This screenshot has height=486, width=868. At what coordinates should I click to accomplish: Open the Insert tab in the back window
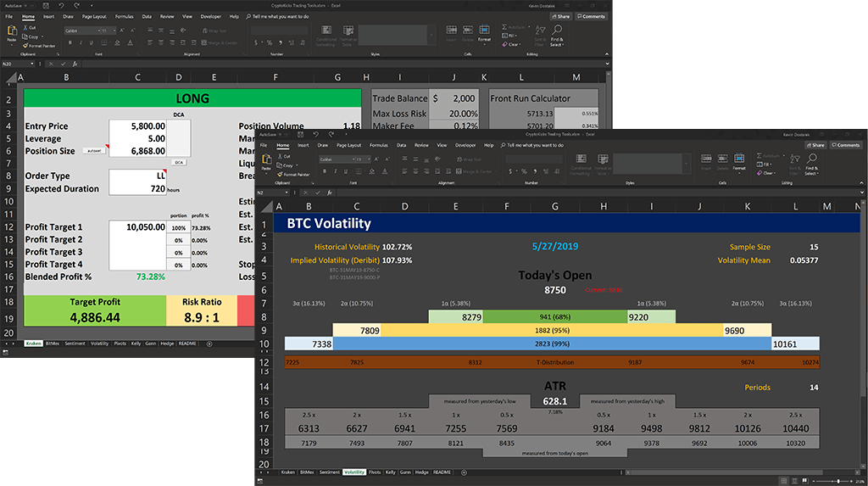click(x=48, y=17)
